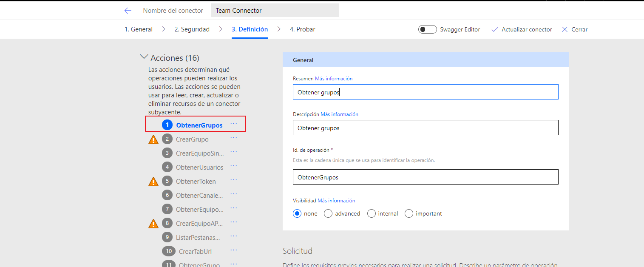Click the checkmark to Actualizar conector
The height and width of the screenshot is (267, 644).
(x=495, y=29)
